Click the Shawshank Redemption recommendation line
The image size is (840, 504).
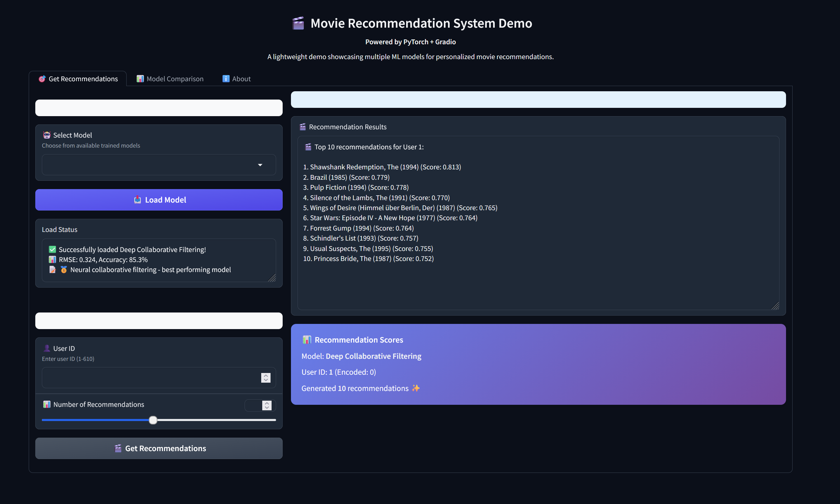pos(382,167)
